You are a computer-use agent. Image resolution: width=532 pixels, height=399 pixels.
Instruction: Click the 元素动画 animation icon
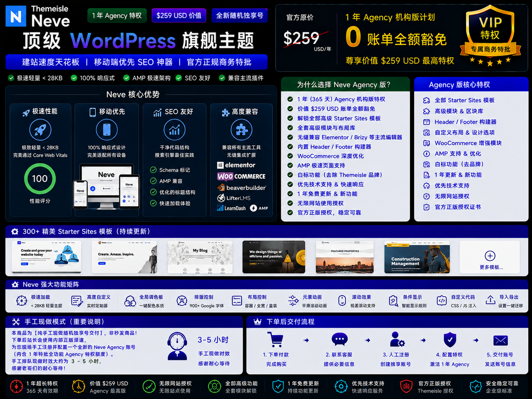coord(293,301)
